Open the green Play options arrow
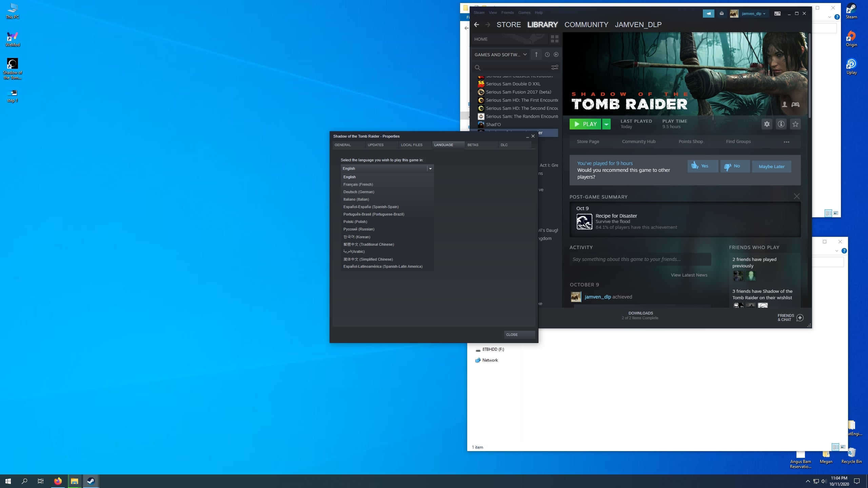The width and height of the screenshot is (868, 488). tap(606, 124)
